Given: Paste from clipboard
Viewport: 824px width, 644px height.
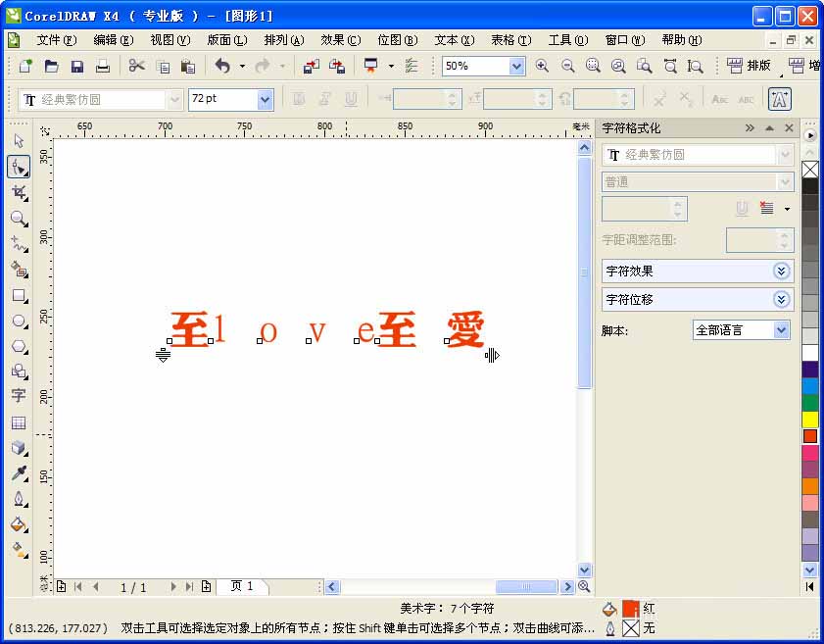Looking at the screenshot, I should click(x=188, y=67).
